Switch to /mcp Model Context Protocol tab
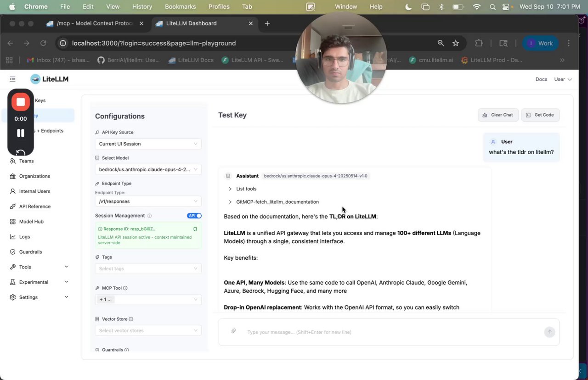Screen dimensions: 588x380 (x=96, y=23)
